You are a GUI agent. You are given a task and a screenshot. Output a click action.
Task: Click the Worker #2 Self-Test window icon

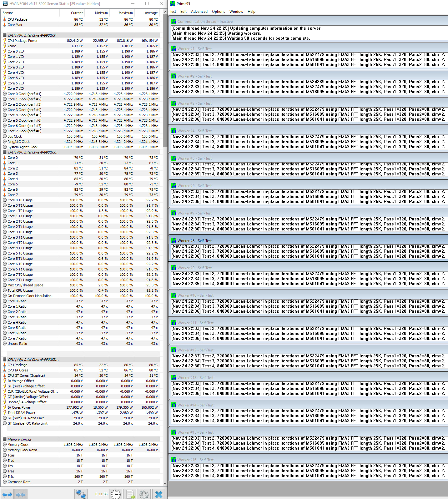(x=174, y=76)
